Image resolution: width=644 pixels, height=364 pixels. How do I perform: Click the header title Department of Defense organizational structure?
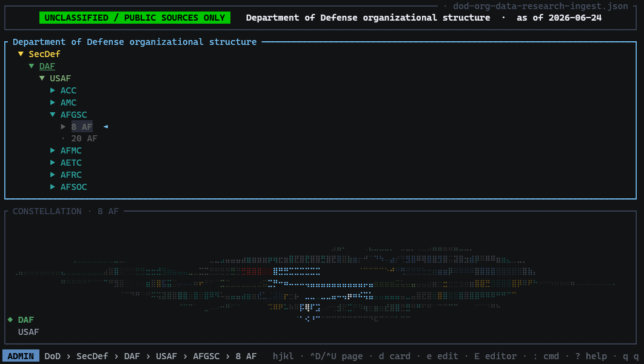(x=368, y=18)
